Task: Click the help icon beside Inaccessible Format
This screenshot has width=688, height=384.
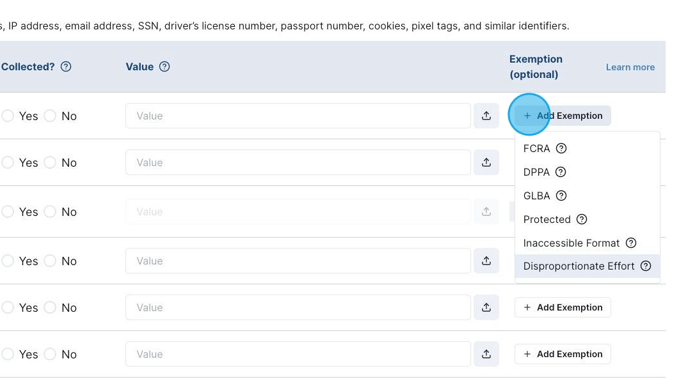Action: click(631, 243)
